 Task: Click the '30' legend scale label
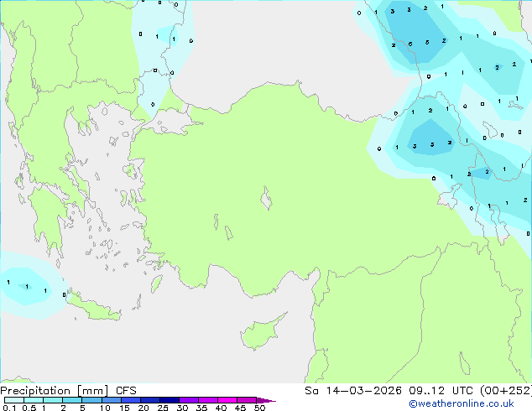coord(182,408)
